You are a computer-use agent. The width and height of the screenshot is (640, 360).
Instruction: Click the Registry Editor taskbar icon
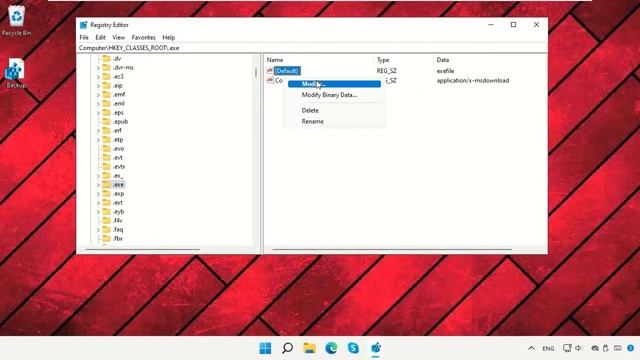pyautogui.click(x=376, y=348)
